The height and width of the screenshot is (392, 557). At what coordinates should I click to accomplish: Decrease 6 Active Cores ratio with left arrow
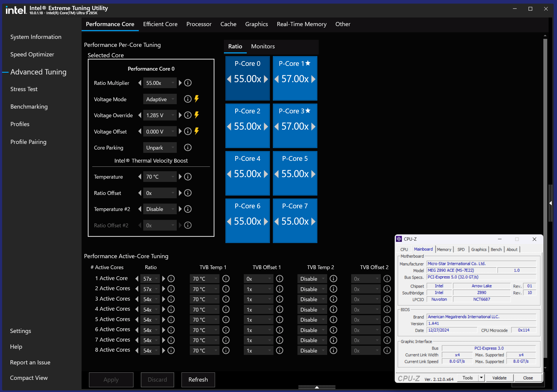[x=137, y=330]
